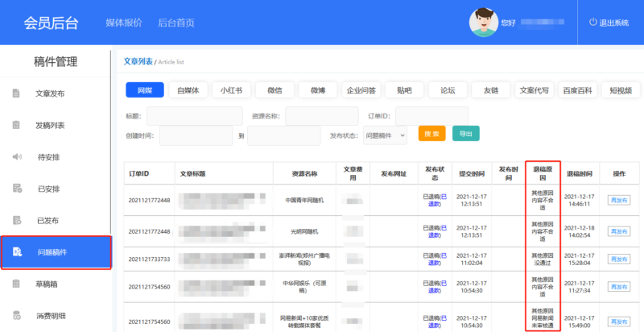Switch to the 贴吧 tab
This screenshot has width=644, height=332.
pos(405,90)
